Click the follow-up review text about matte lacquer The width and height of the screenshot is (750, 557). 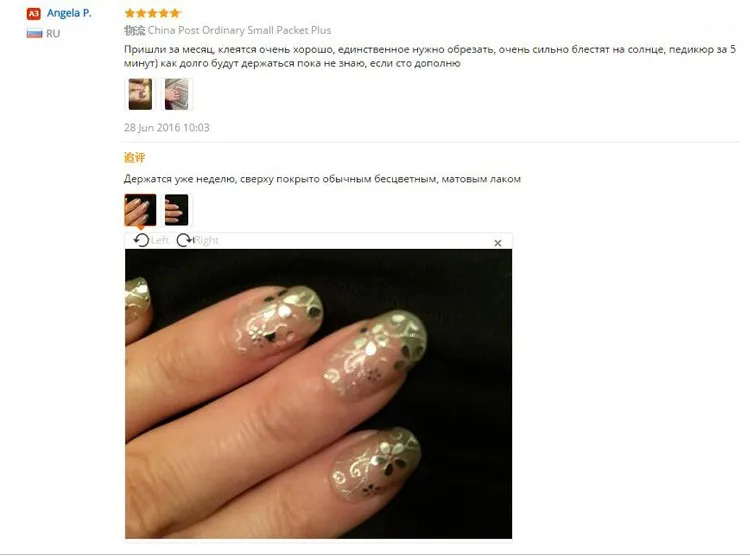coord(322,179)
